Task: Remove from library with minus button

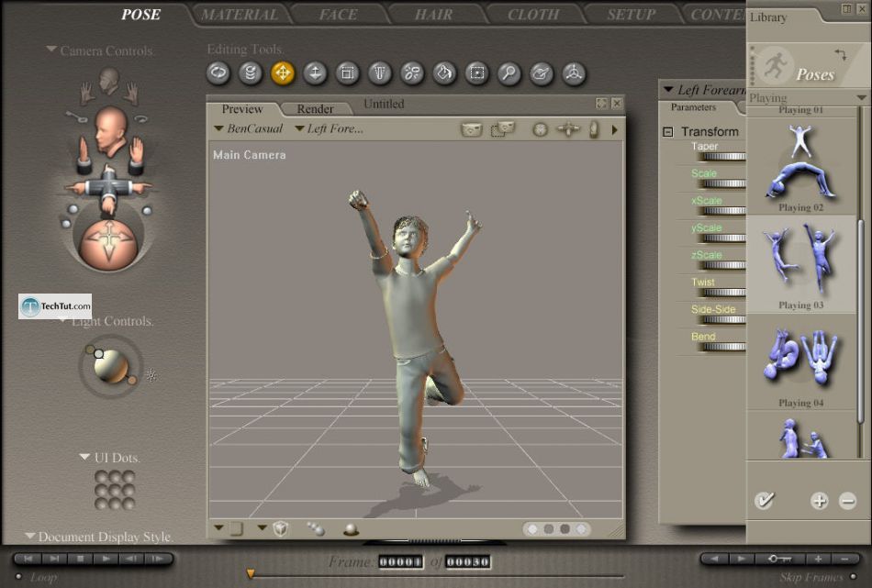Action: point(847,501)
